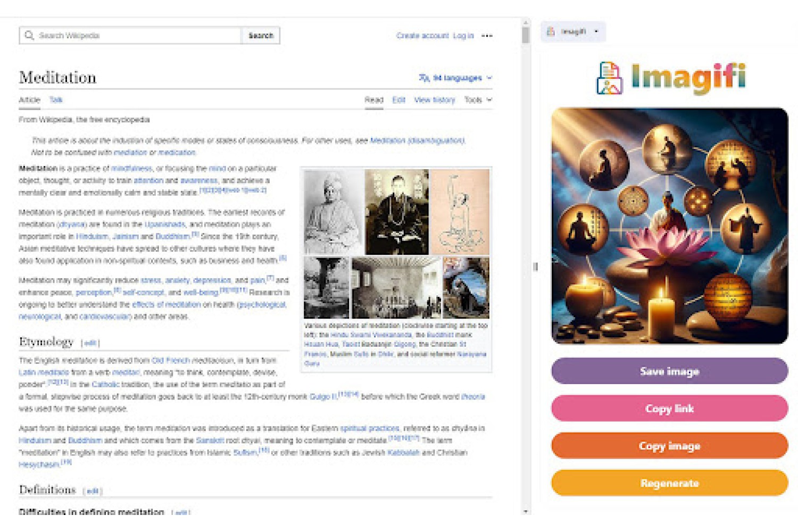Image resolution: width=798 pixels, height=532 pixels.
Task: Open the 94 languages dropdown
Action: [455, 78]
